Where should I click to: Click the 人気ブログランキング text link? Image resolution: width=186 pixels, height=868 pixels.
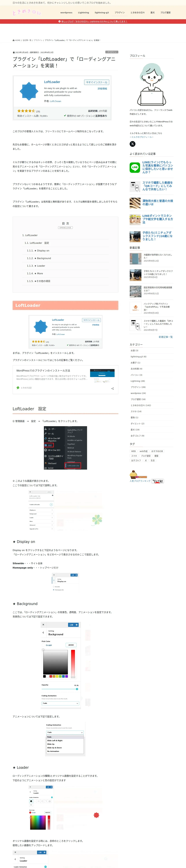click(x=140, y=481)
